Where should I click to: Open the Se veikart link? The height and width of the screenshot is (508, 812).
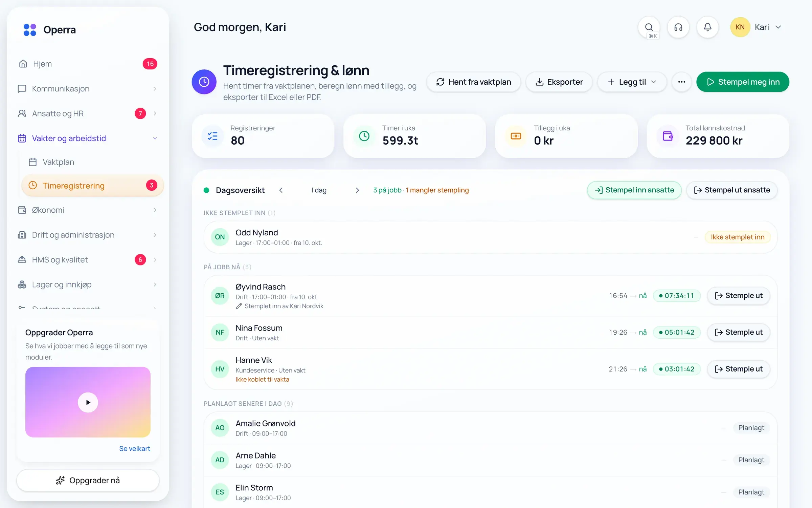[x=135, y=449]
